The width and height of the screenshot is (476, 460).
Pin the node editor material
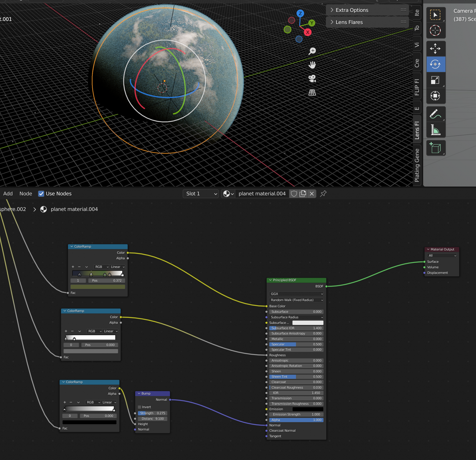(323, 194)
